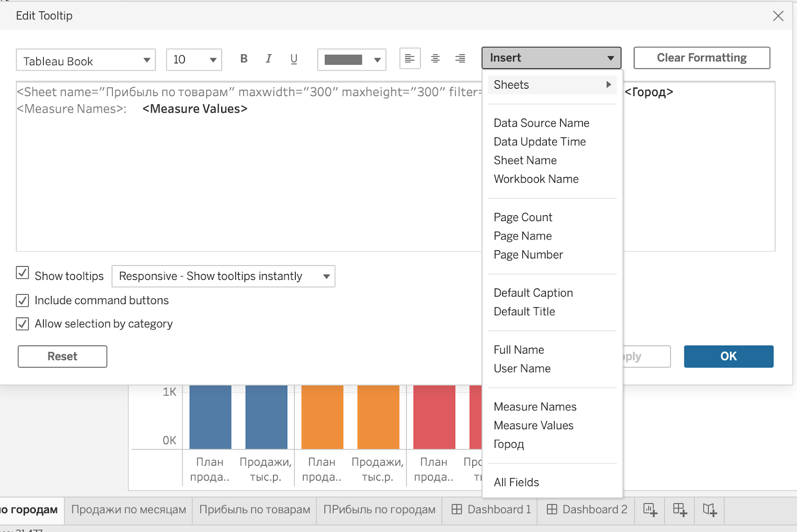The width and height of the screenshot is (797, 532).
Task: Select left text alignment
Action: click(x=409, y=58)
